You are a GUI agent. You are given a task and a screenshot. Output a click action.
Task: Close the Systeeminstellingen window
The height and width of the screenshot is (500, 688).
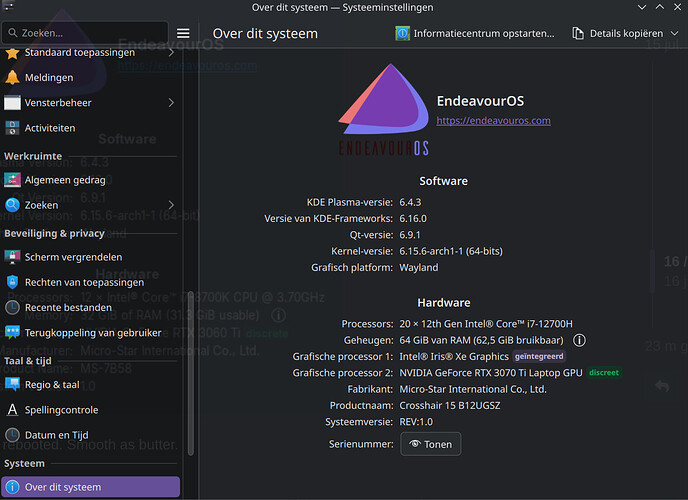click(677, 7)
